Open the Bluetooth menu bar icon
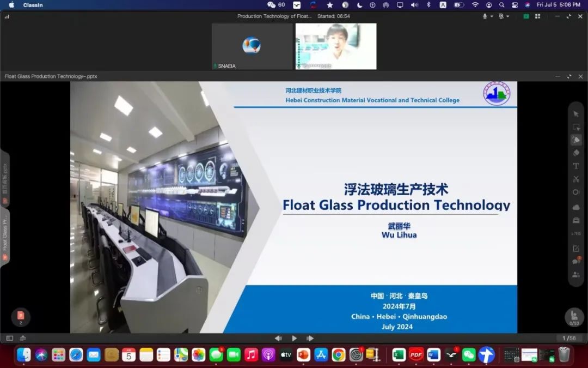 pos(429,5)
